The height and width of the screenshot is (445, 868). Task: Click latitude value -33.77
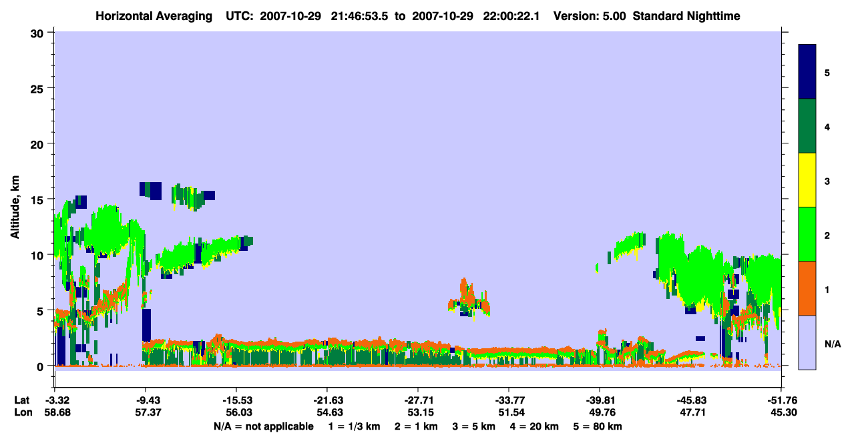(509, 400)
